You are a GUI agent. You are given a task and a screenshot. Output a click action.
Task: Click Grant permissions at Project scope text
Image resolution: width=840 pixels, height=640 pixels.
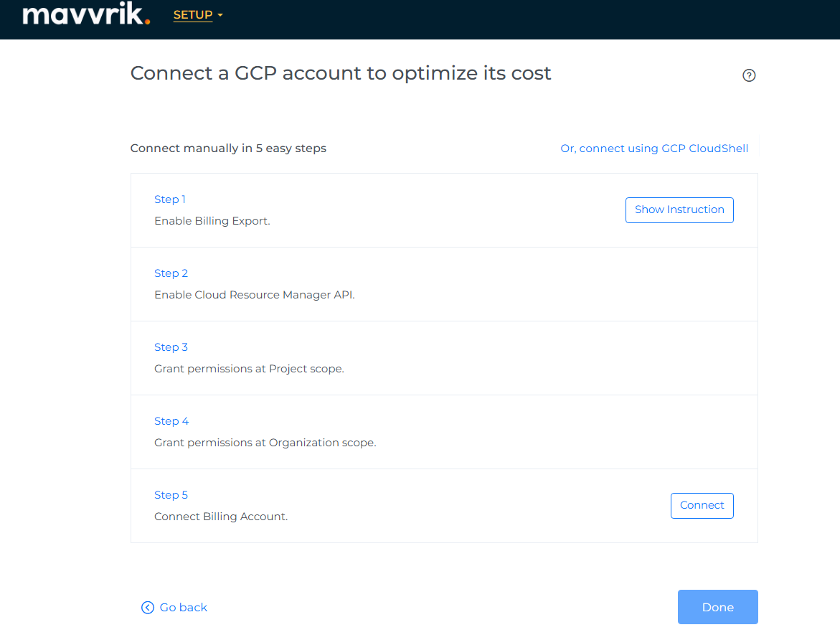pos(249,369)
